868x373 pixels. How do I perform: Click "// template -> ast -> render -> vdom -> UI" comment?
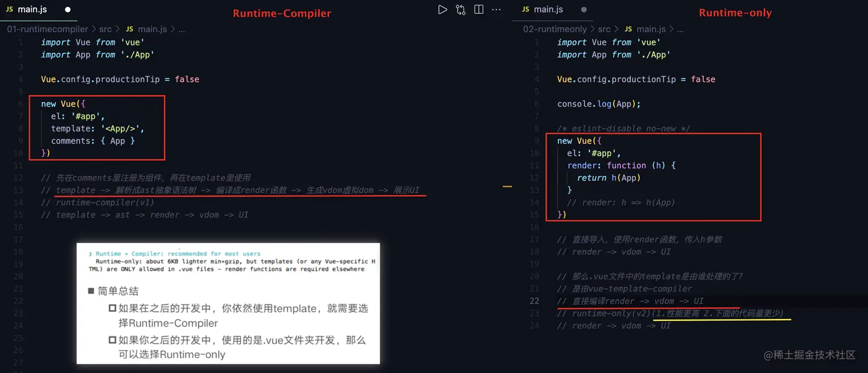click(145, 215)
